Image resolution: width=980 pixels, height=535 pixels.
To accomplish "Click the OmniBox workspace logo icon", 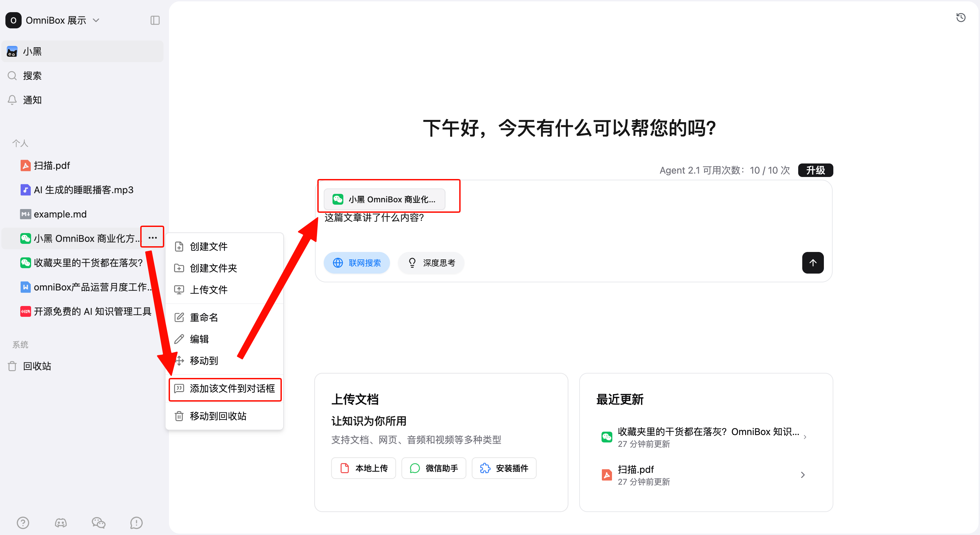I will (13, 20).
